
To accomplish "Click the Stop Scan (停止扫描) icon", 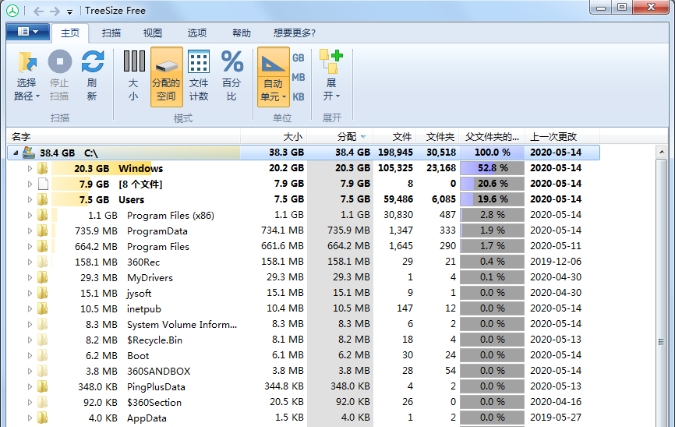I will (x=59, y=62).
